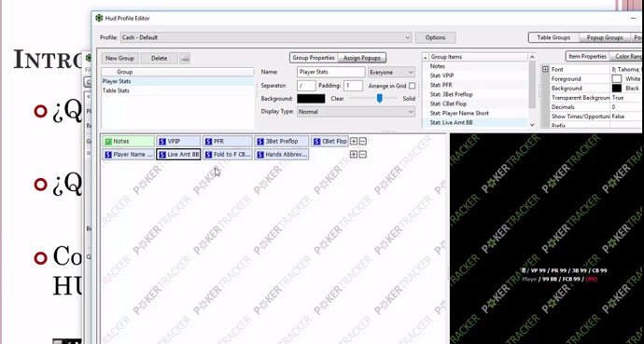This screenshot has width=644, height=344.
Task: Select the VPIP stat icon
Action: (x=162, y=142)
